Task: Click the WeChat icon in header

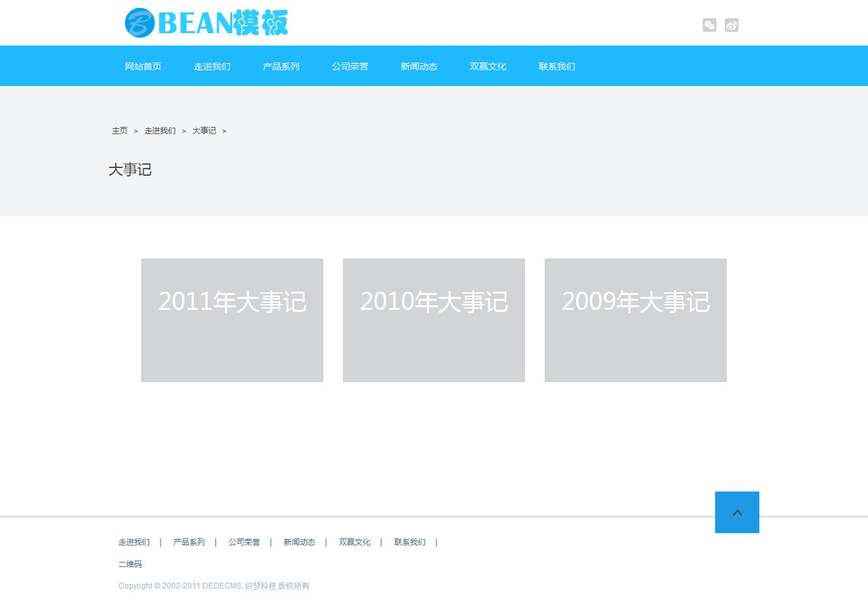Action: (709, 25)
